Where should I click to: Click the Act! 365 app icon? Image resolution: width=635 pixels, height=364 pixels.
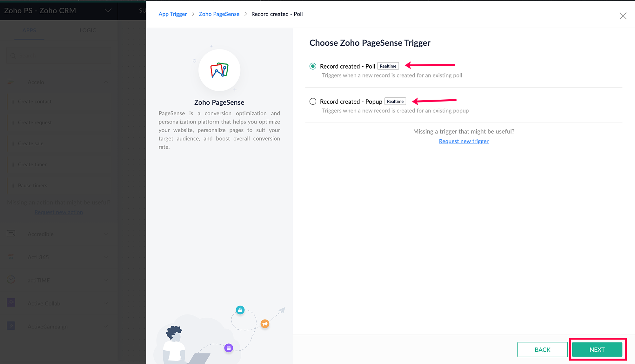coord(11,256)
